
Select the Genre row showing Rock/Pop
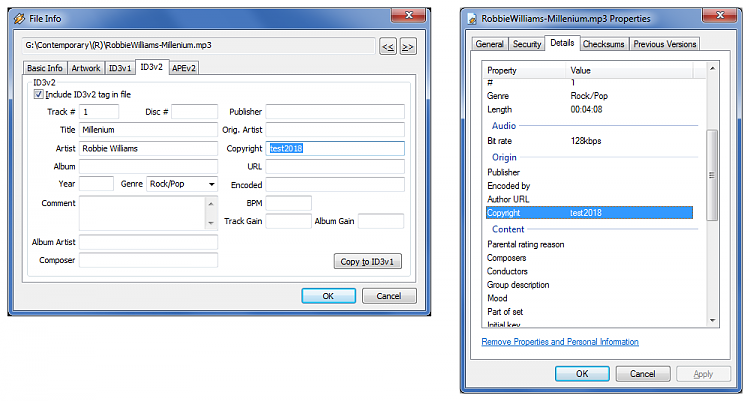[x=589, y=96]
